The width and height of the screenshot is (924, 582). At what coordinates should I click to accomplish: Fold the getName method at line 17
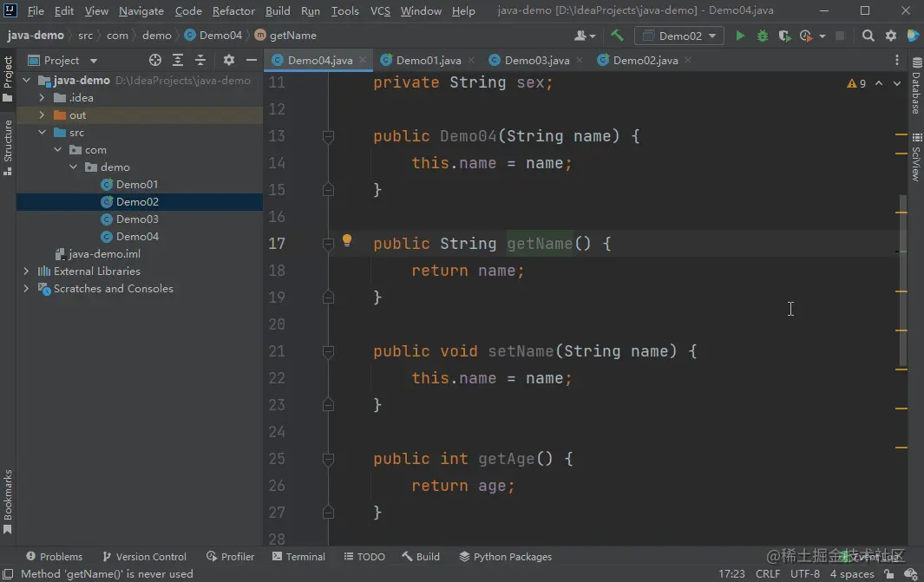click(x=328, y=244)
